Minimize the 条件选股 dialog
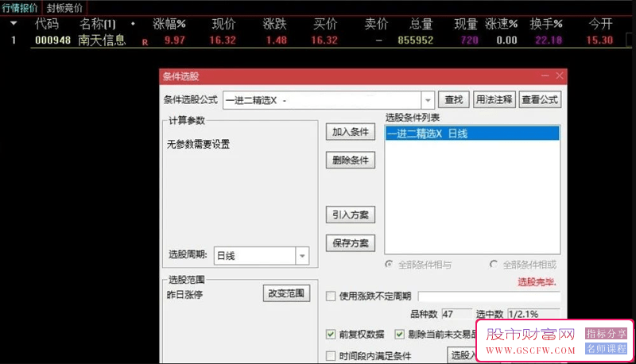Screen dimensions: 636x364 (x=545, y=76)
